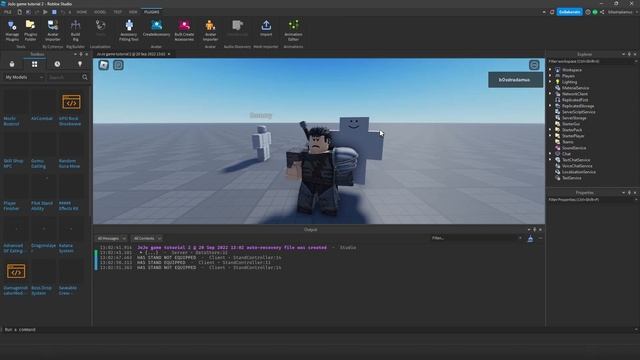
Task: Open the Avatar group's Avatar Importer
Action: pyautogui.click(x=210, y=31)
